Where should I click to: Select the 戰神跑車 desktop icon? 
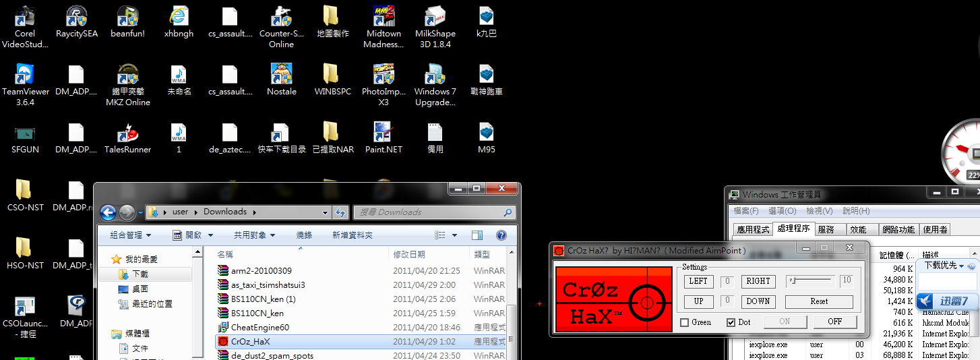coord(487,80)
